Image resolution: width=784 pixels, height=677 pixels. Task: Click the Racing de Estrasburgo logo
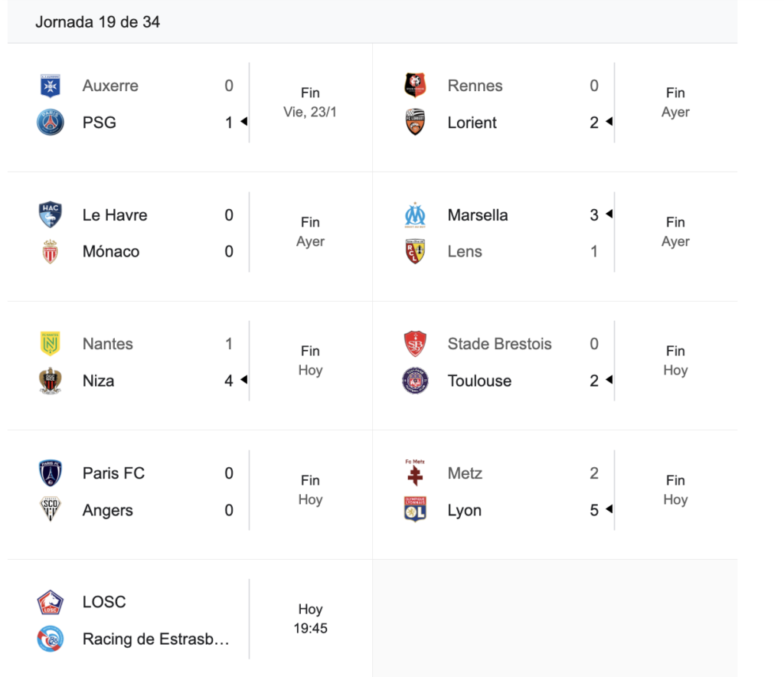(51, 639)
